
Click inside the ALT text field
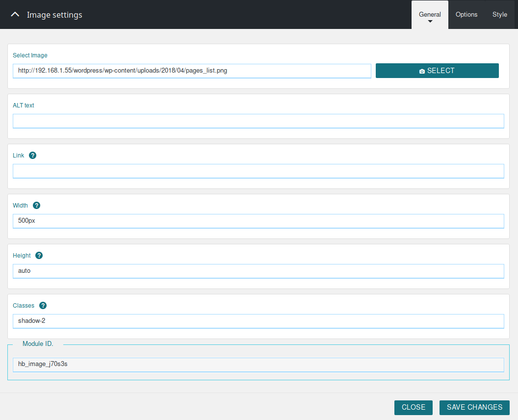[258, 121]
